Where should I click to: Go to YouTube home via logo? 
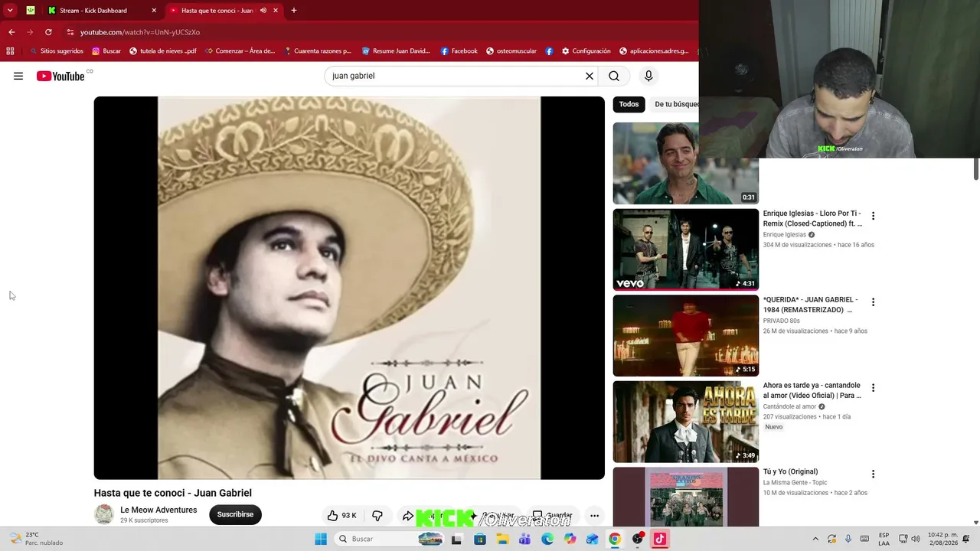tap(60, 76)
